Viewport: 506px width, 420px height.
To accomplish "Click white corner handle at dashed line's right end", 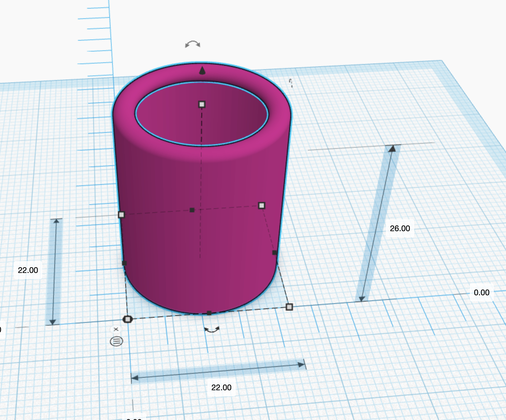I will [262, 205].
